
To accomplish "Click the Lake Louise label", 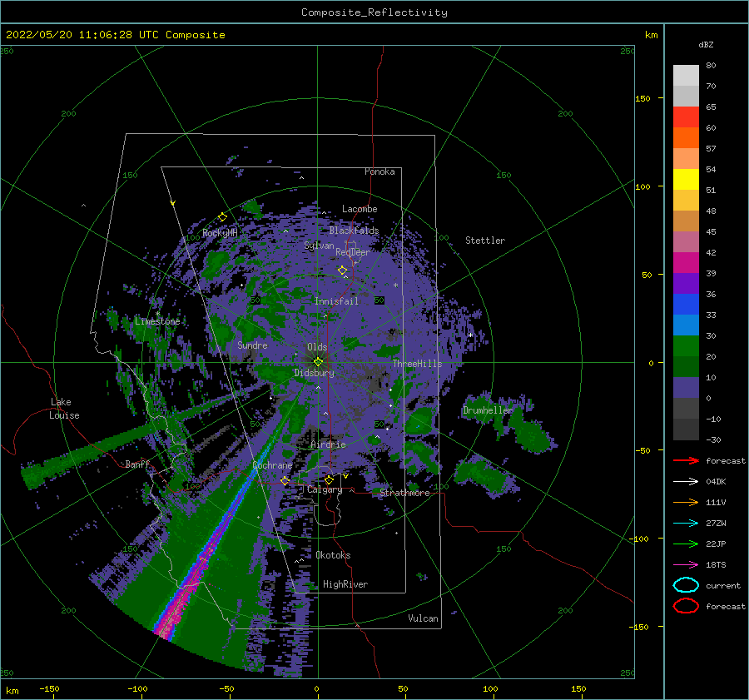I will (x=64, y=409).
